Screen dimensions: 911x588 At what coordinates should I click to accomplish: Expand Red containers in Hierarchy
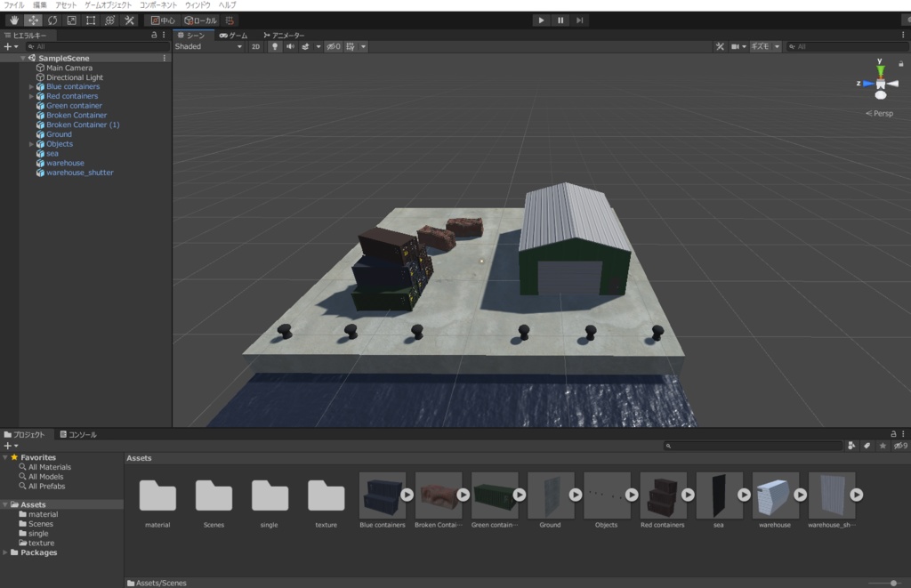[x=31, y=96]
